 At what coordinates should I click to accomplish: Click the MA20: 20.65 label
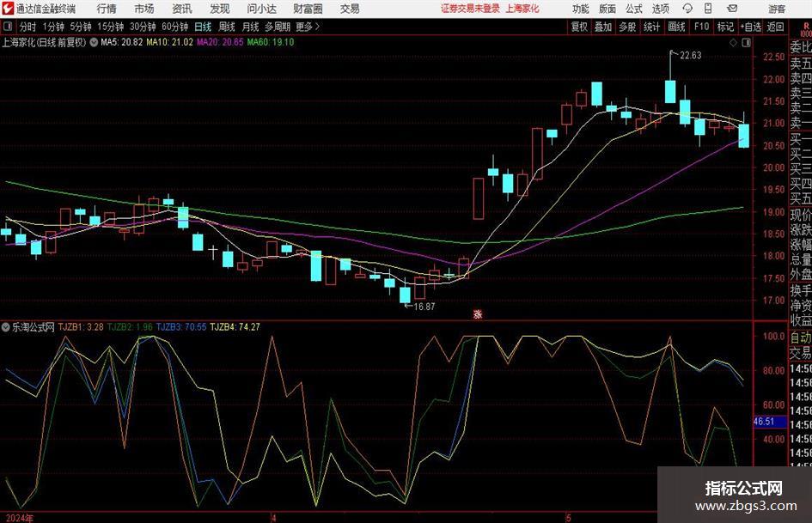pos(220,42)
